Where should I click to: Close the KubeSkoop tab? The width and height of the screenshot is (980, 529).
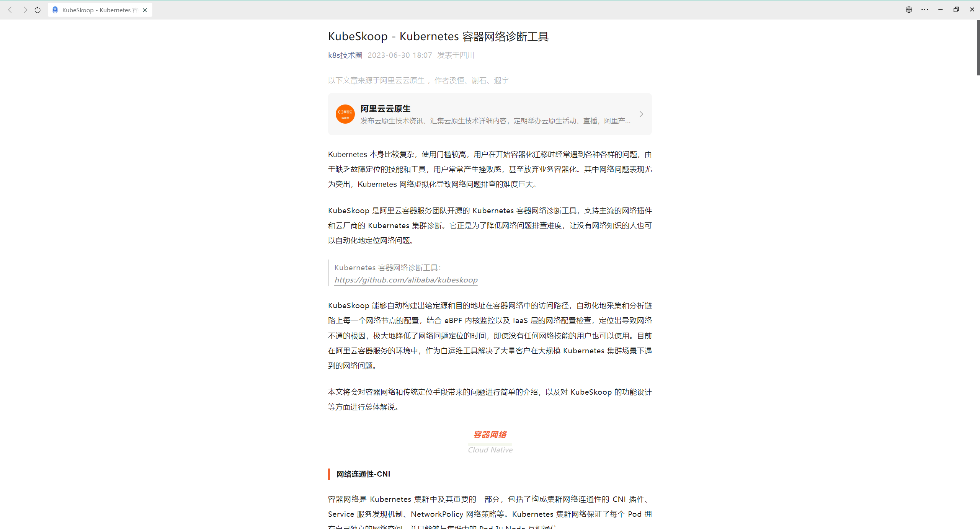(145, 10)
